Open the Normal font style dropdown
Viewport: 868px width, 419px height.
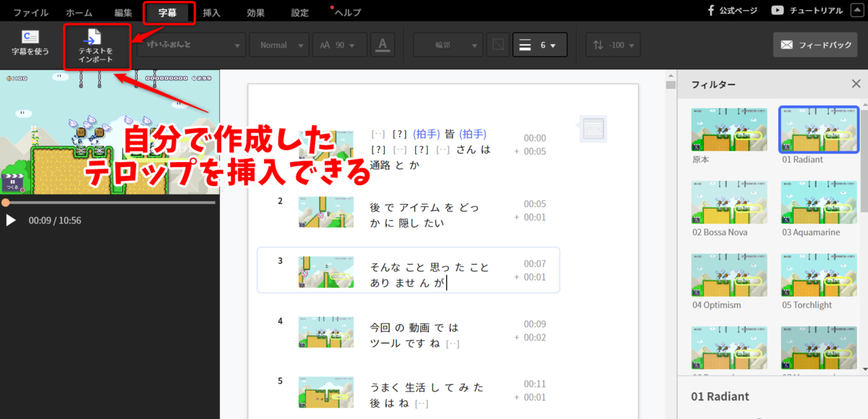[x=279, y=45]
